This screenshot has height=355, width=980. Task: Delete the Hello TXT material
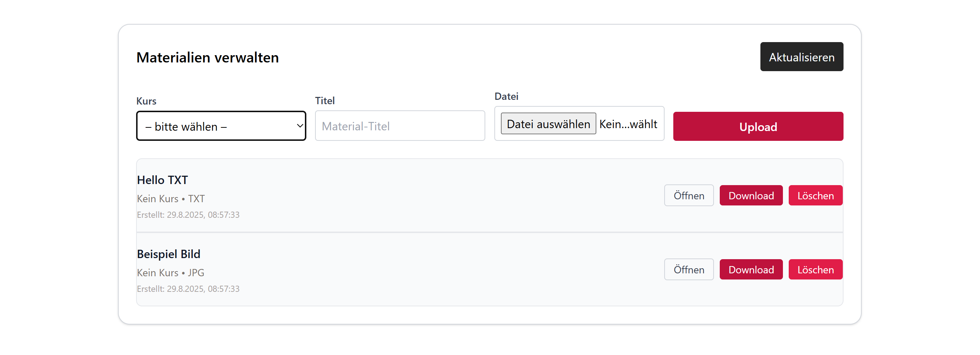point(815,196)
